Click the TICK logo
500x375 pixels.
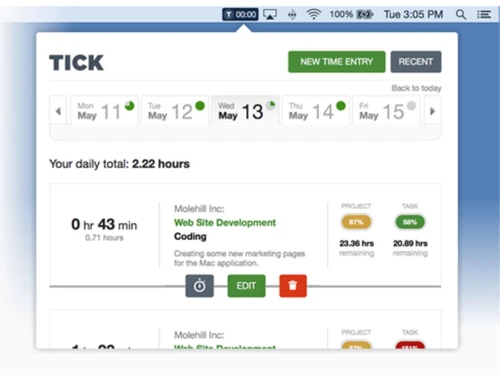tap(77, 63)
